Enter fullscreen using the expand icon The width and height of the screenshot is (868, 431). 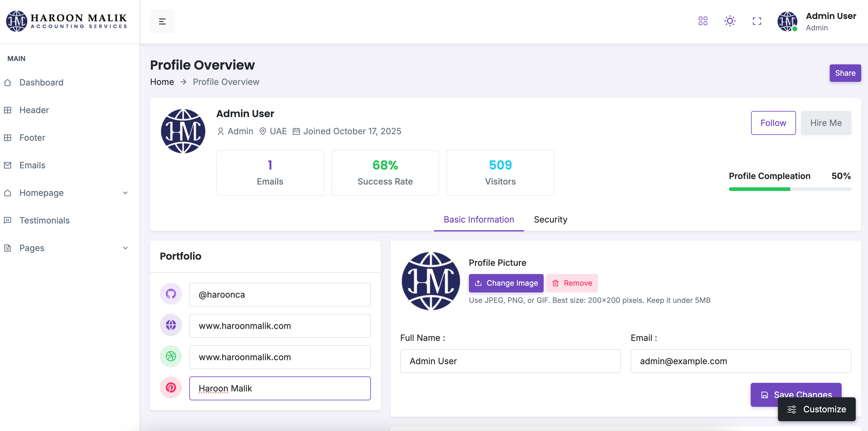pos(757,21)
